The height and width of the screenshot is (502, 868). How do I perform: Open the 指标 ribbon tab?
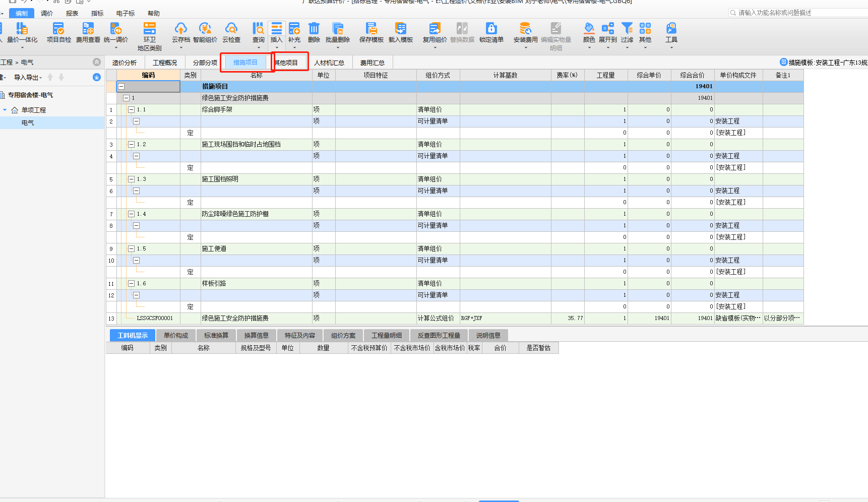click(97, 13)
